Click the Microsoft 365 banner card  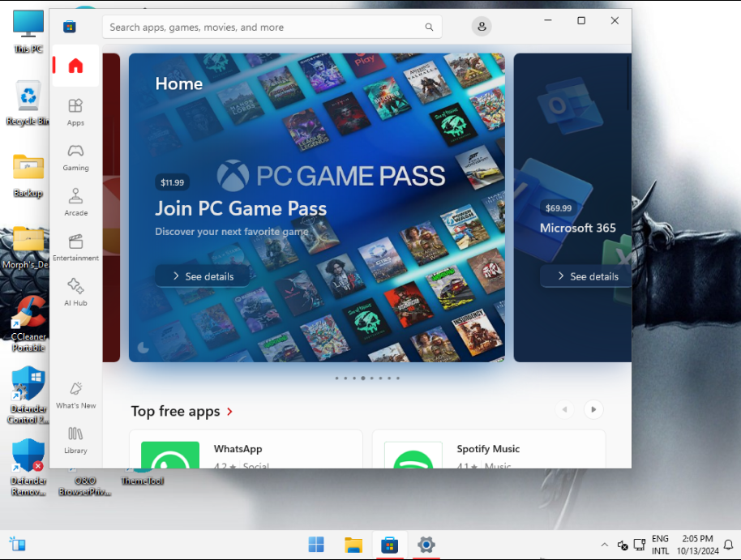(572, 207)
